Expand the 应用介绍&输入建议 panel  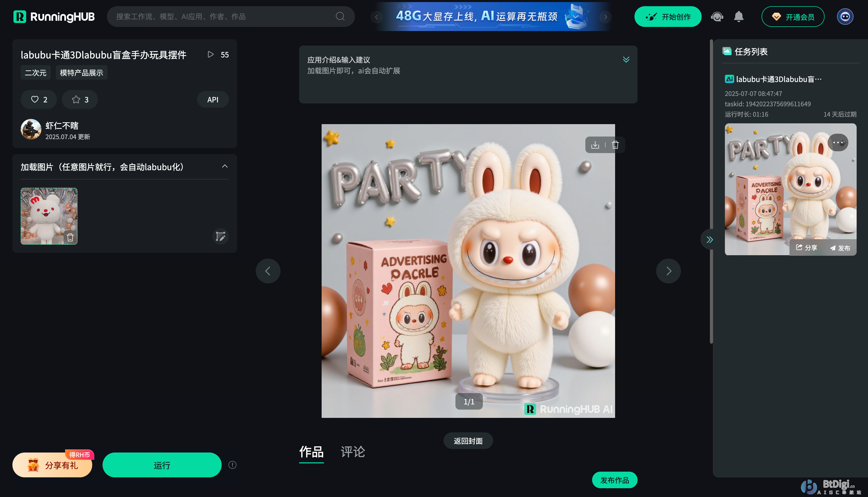[x=626, y=60]
